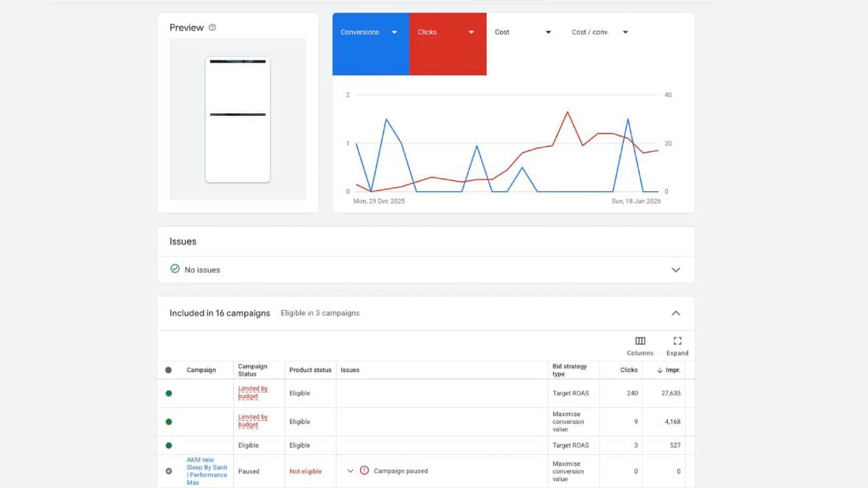This screenshot has height=488, width=868.
Task: Click the Preview help question-mark icon
Action: 212,28
